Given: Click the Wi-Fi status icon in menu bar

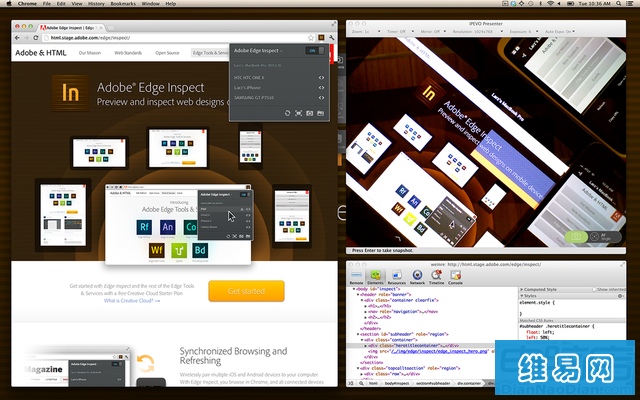Looking at the screenshot, I should tap(550, 3).
